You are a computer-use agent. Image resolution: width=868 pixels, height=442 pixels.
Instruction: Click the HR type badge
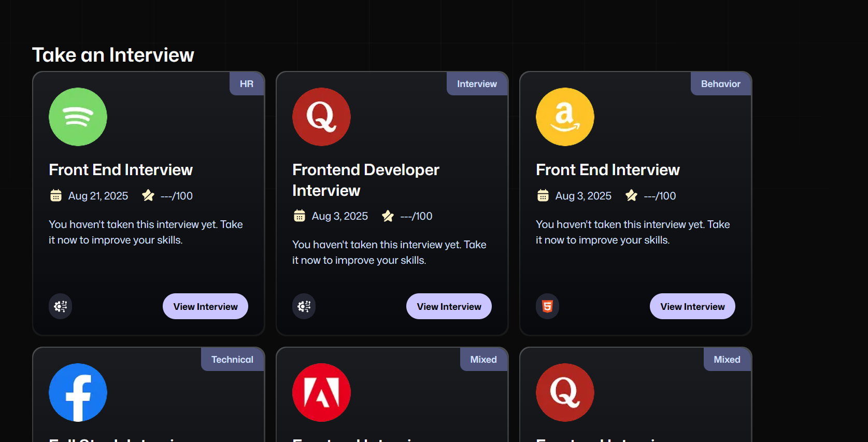click(x=247, y=83)
